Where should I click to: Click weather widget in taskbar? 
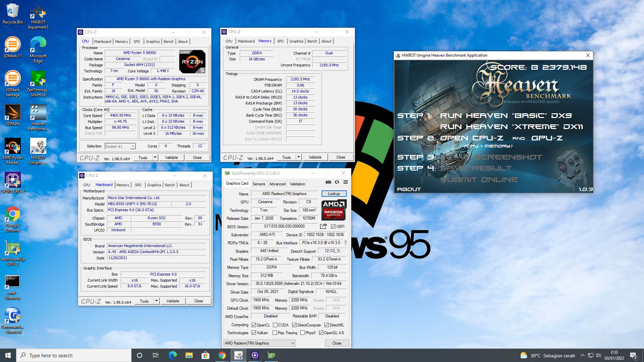pos(547,355)
